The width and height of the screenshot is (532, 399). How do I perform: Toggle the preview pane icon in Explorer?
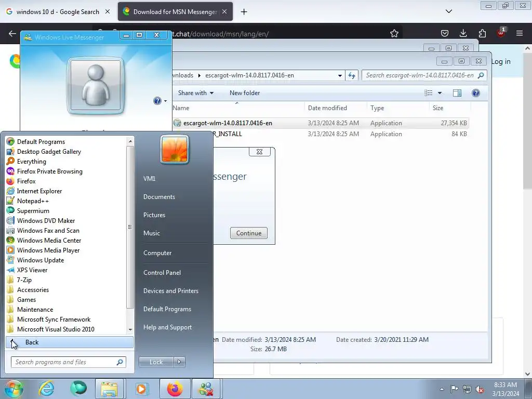pos(457,93)
